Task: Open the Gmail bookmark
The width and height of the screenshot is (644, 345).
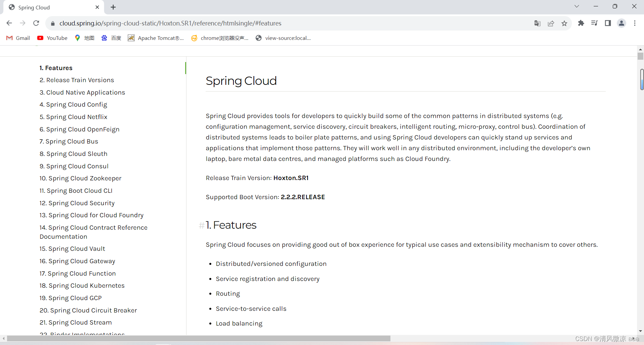Action: [18, 38]
